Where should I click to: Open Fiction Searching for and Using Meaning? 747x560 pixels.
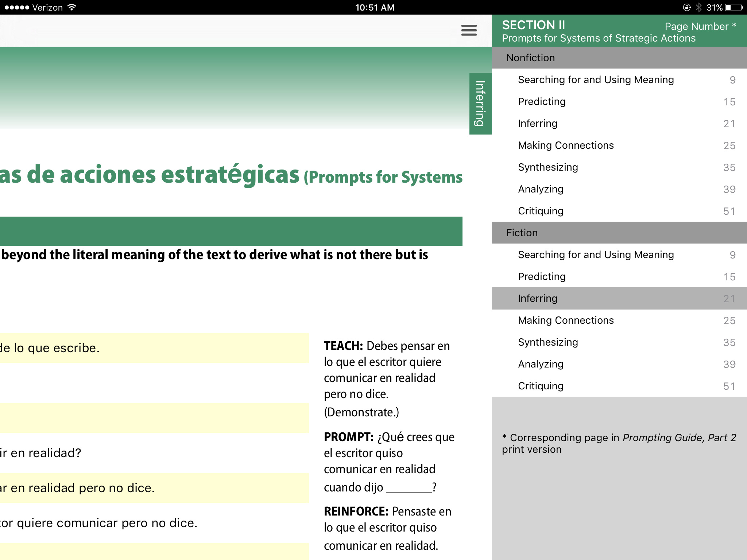click(x=596, y=254)
